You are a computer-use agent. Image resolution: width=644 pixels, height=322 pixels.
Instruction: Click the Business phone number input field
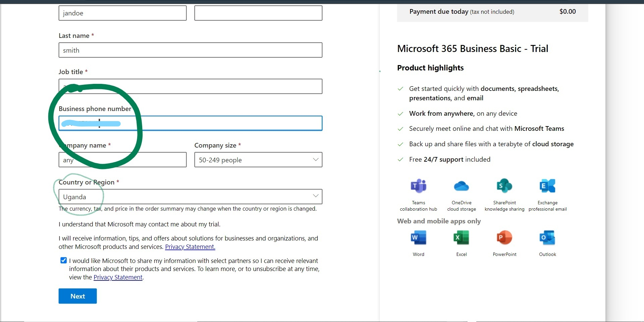[x=191, y=123]
